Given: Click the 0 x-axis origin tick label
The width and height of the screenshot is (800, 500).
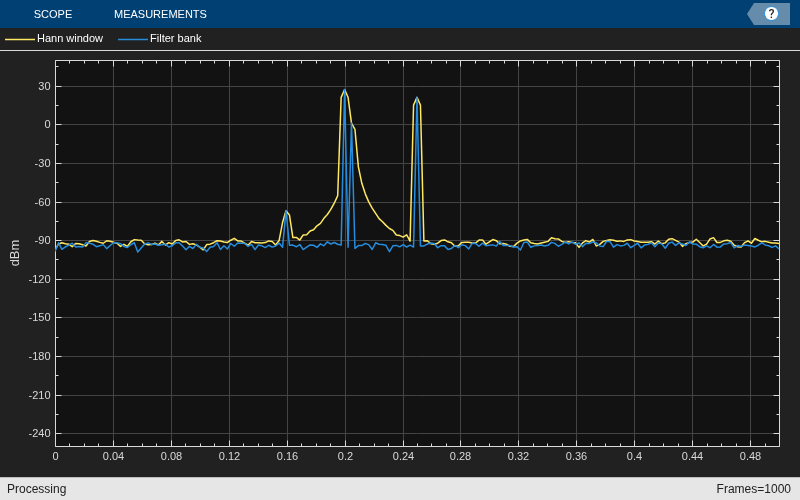Looking at the screenshot, I should (x=55, y=456).
